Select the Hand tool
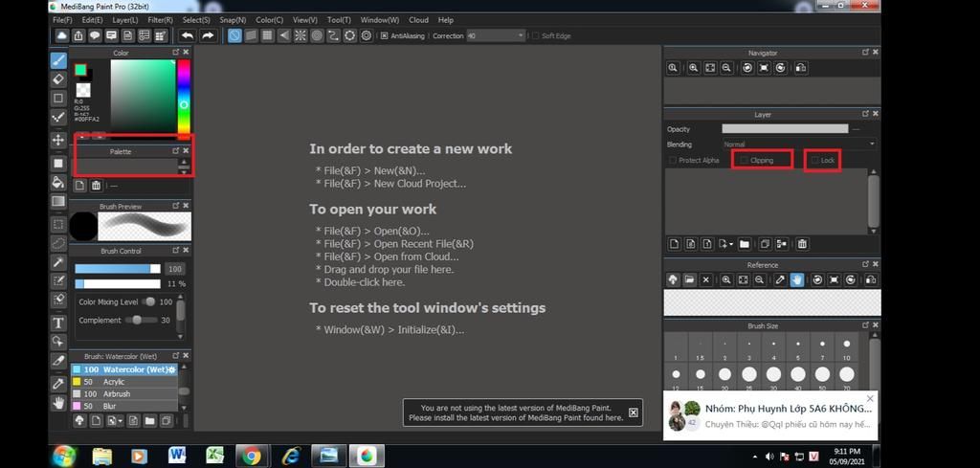 coord(58,402)
